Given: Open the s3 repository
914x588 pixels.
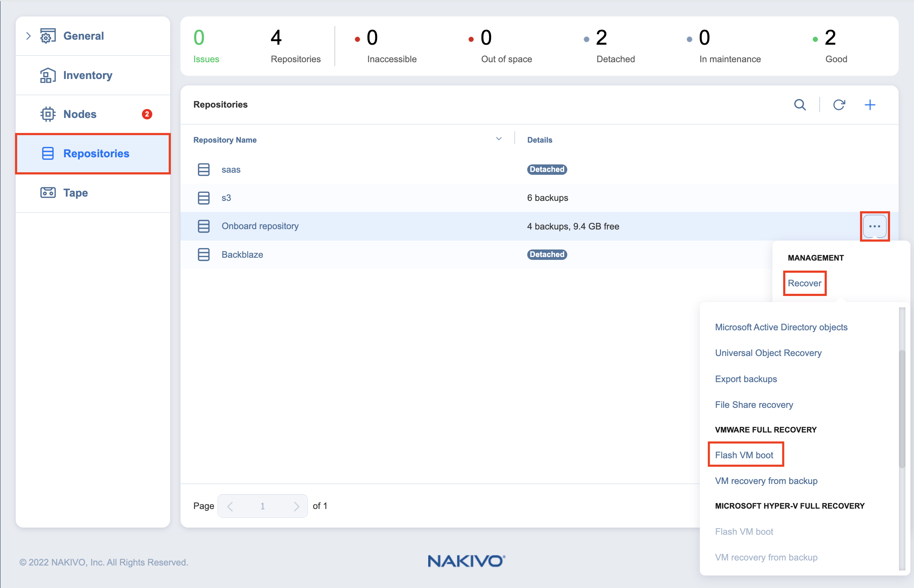Looking at the screenshot, I should 226,198.
